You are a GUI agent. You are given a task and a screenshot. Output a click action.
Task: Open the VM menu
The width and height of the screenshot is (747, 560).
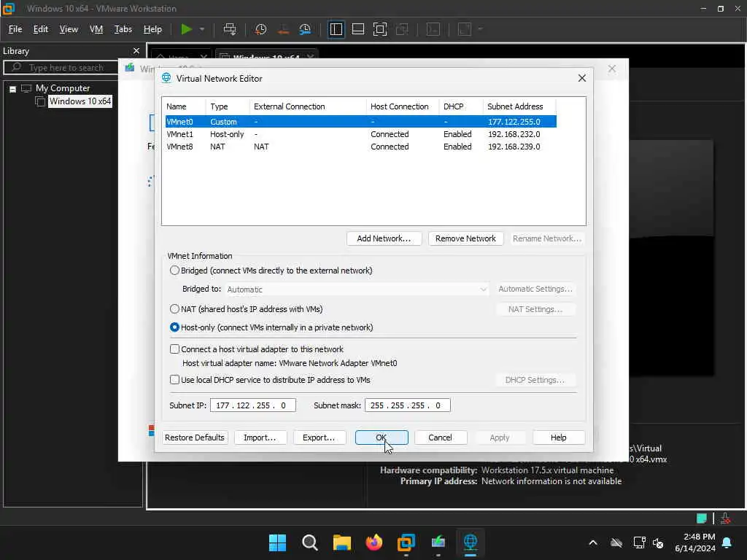click(x=96, y=29)
